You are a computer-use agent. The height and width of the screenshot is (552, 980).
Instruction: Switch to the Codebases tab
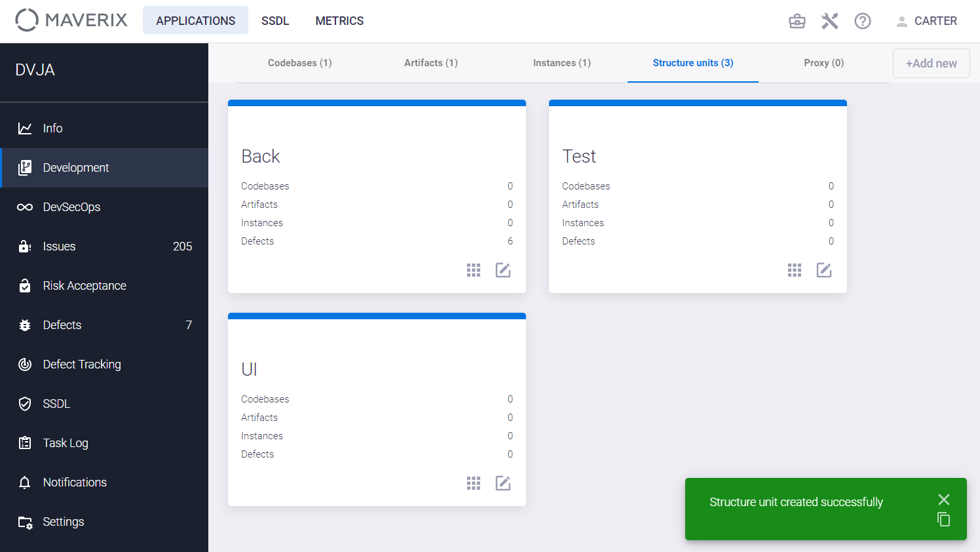[300, 63]
